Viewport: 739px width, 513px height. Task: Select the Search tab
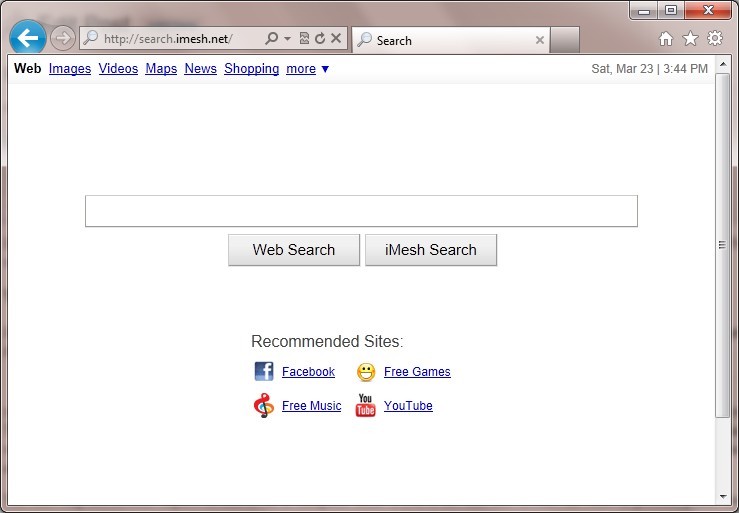click(x=451, y=40)
